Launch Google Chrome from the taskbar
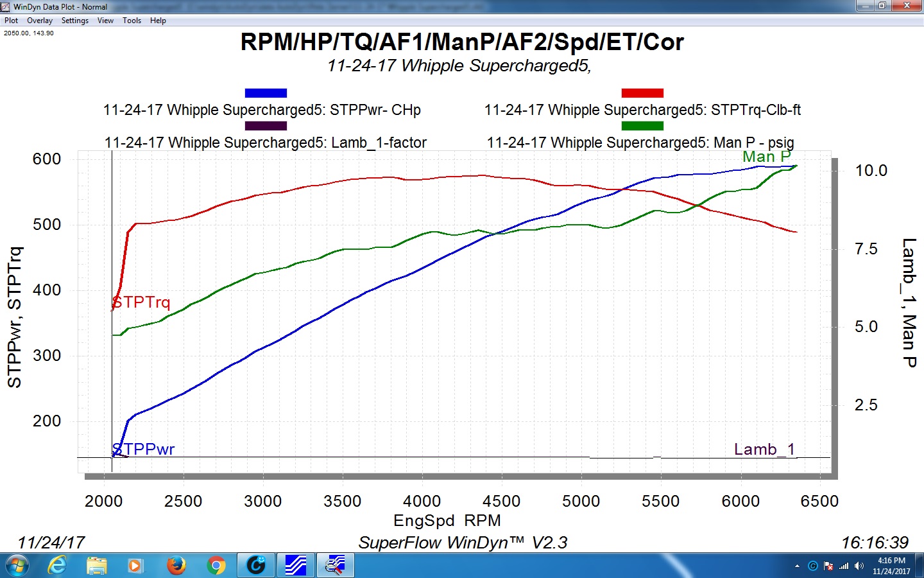Image resolution: width=924 pixels, height=578 pixels. (x=216, y=566)
